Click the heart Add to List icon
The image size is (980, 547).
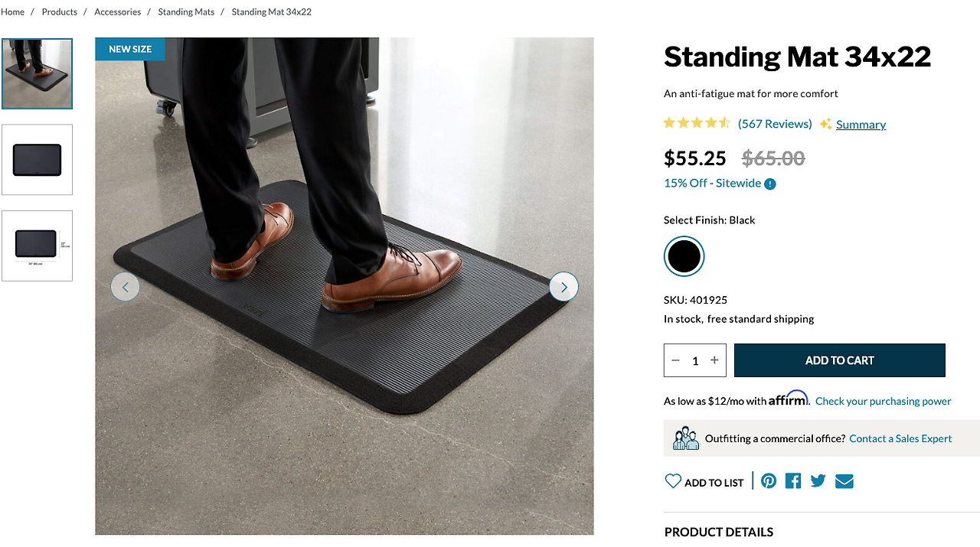(x=673, y=481)
